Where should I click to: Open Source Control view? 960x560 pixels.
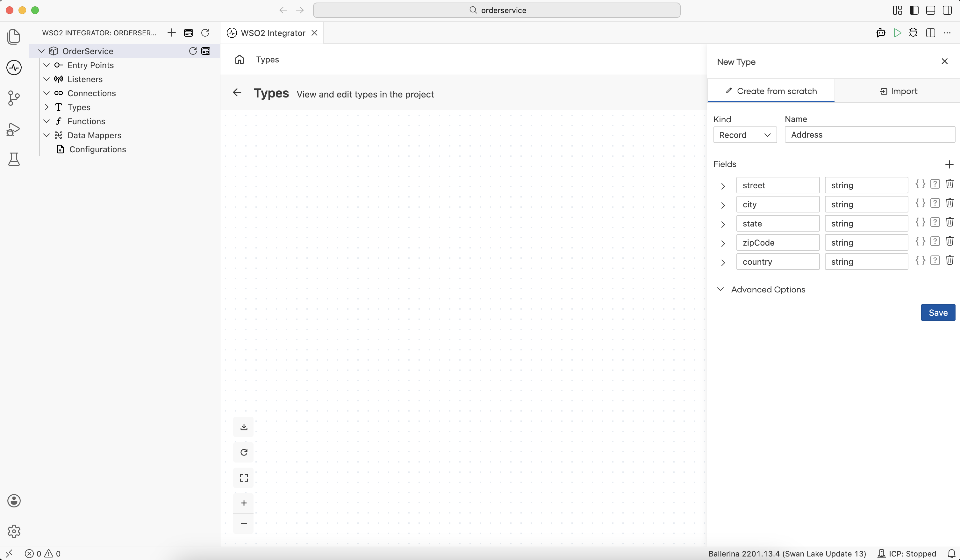[x=14, y=98]
